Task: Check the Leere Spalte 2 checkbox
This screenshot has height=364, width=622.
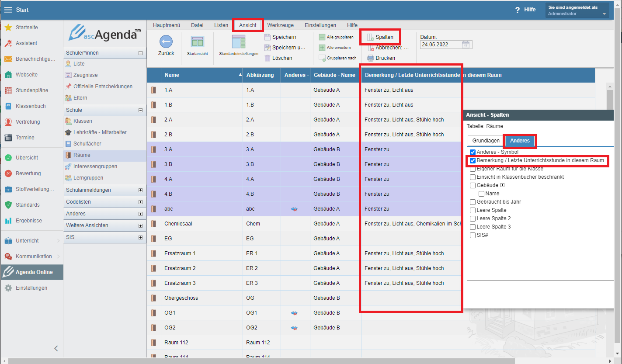Action: 473,218
